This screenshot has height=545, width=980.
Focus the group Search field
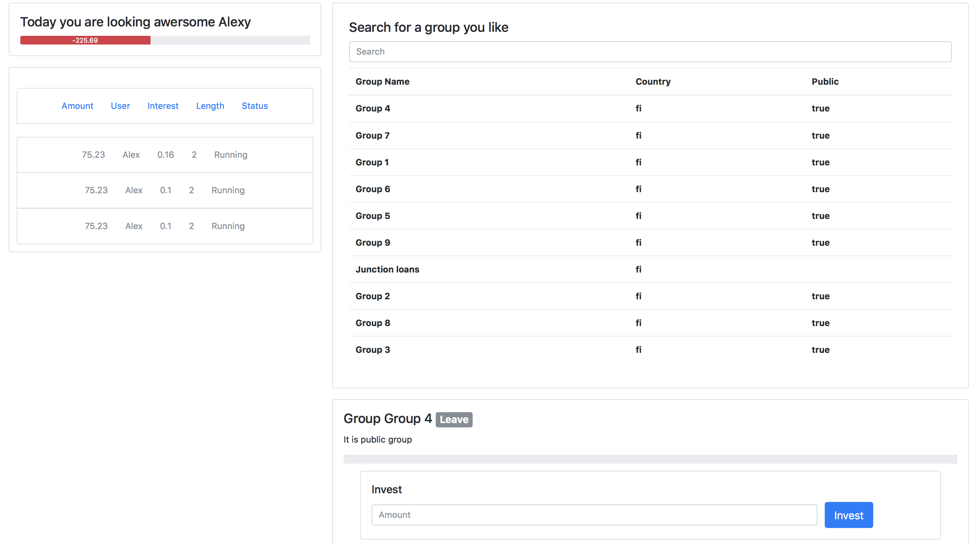(650, 52)
